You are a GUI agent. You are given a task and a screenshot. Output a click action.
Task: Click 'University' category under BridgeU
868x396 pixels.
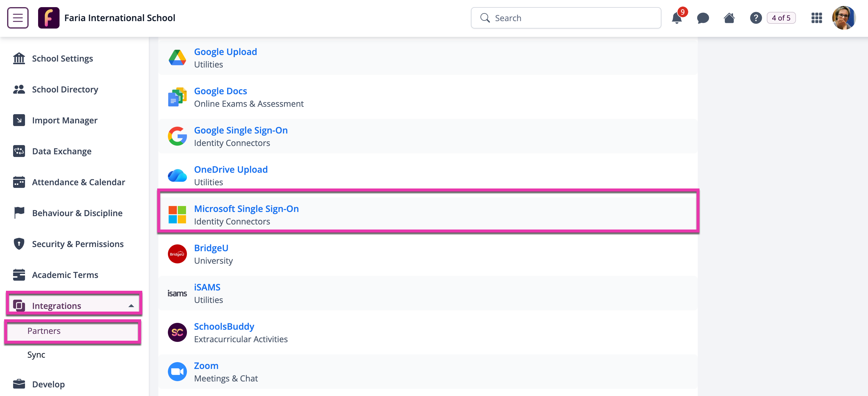(x=213, y=261)
